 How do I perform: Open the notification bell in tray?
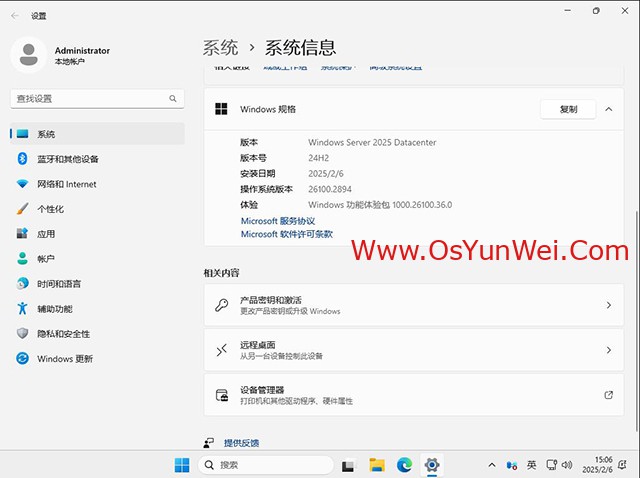click(x=622, y=465)
